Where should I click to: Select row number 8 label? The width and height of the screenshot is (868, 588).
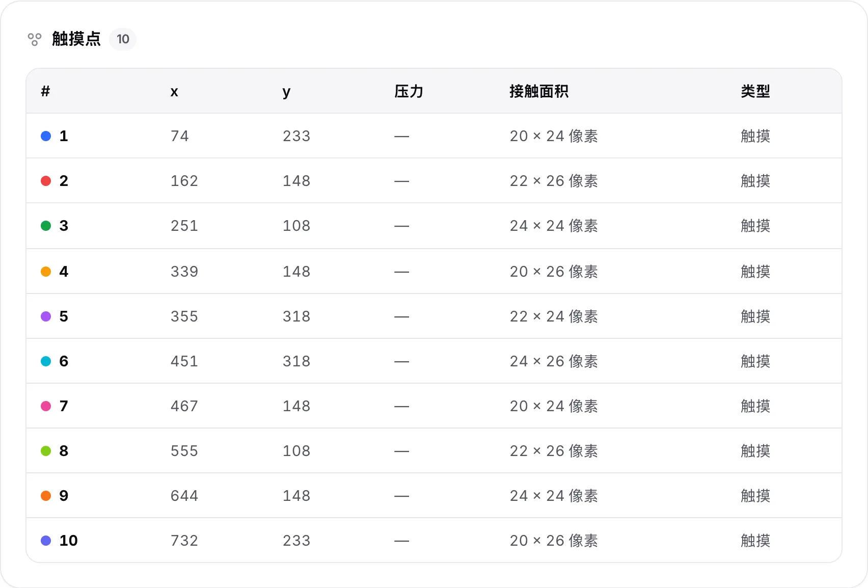pyautogui.click(x=64, y=451)
